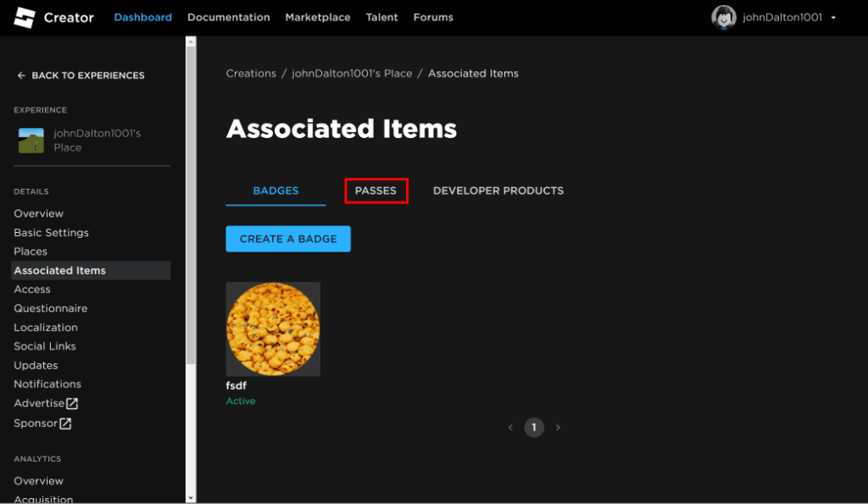868x504 pixels.
Task: Open the Marketplace nav item
Action: tap(318, 17)
